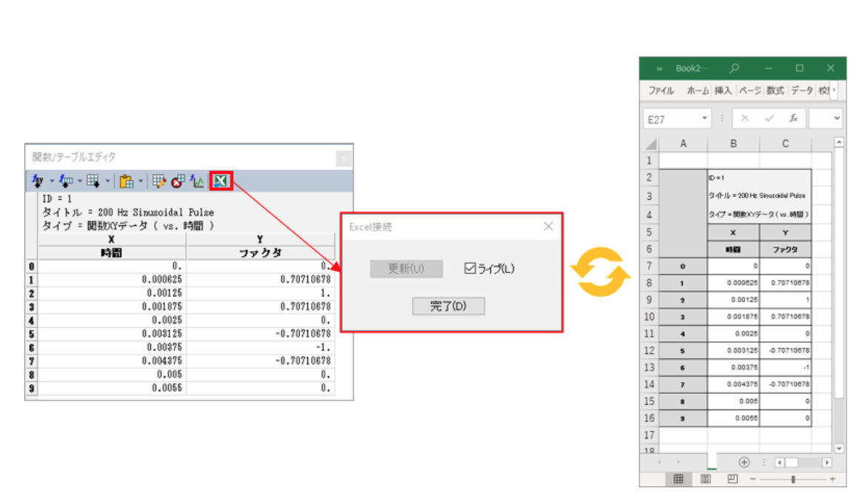868x499 pixels.
Task: Click the XY plot chart icon
Action: click(197, 181)
